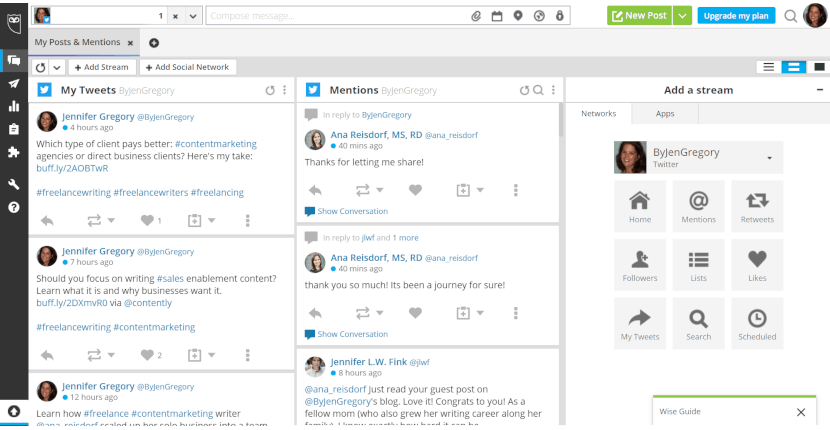Viewport: 830px width, 430px height.
Task: Open the profile picker dropdown arrow
Action: pos(193,16)
